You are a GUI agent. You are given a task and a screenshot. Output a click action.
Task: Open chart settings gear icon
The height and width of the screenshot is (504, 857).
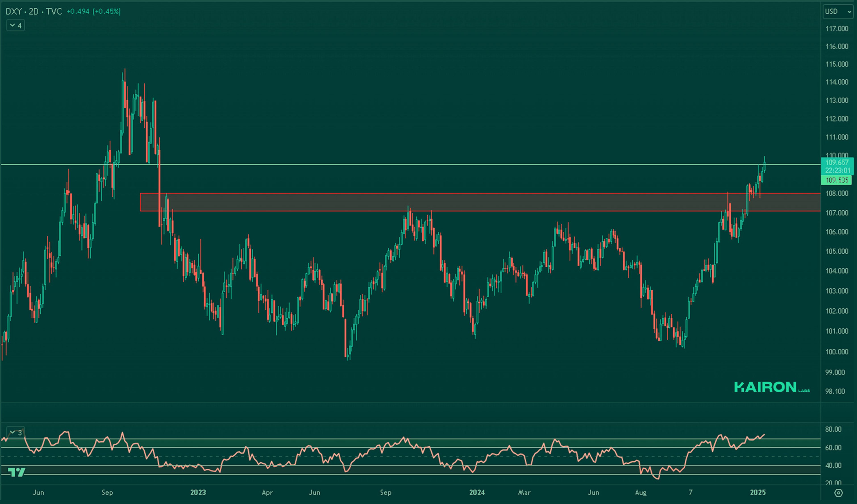coord(839,493)
